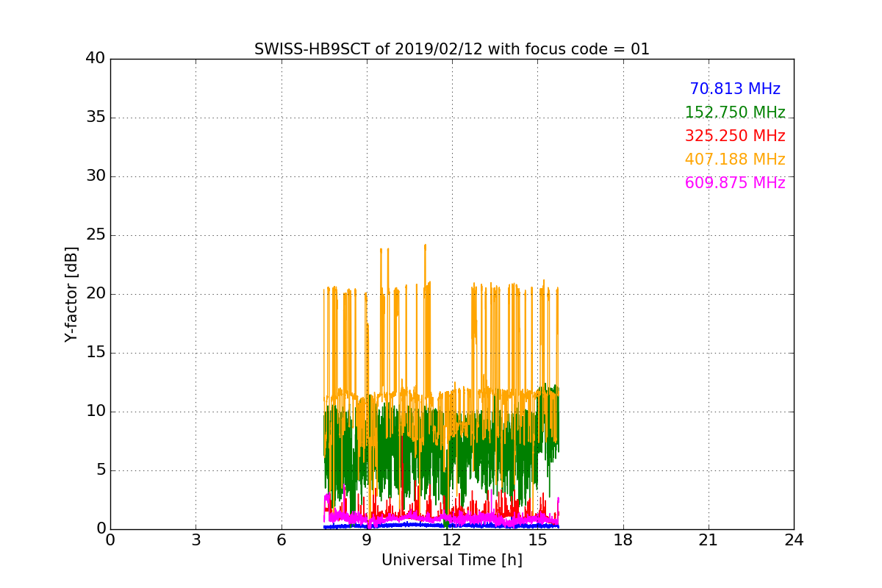Click the x-axis tick label 6
The height and width of the screenshot is (588, 882).
(282, 540)
